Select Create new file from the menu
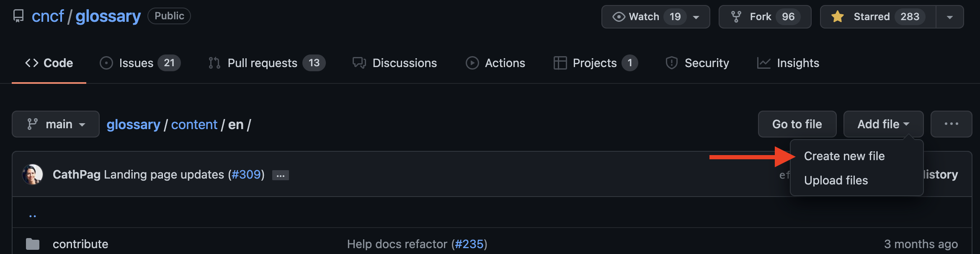This screenshot has height=254, width=980. [x=844, y=156]
